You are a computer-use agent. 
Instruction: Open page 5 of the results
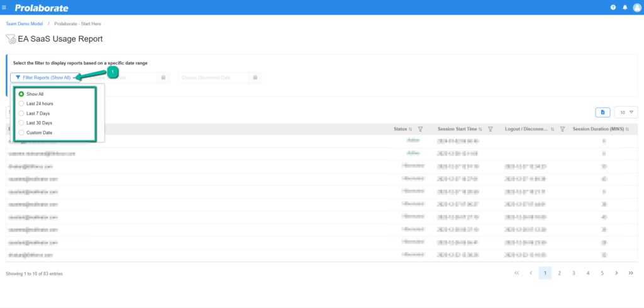602,273
